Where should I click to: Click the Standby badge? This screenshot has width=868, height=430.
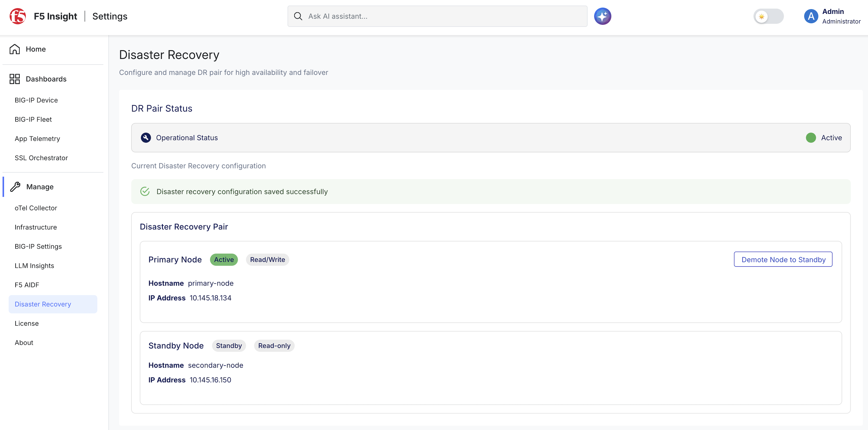[229, 346]
